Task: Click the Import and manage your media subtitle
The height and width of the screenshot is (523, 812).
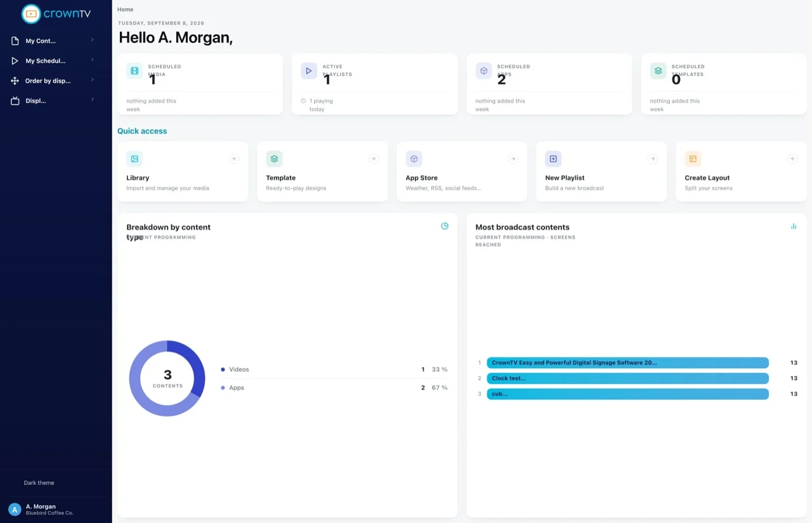Action: tap(167, 188)
